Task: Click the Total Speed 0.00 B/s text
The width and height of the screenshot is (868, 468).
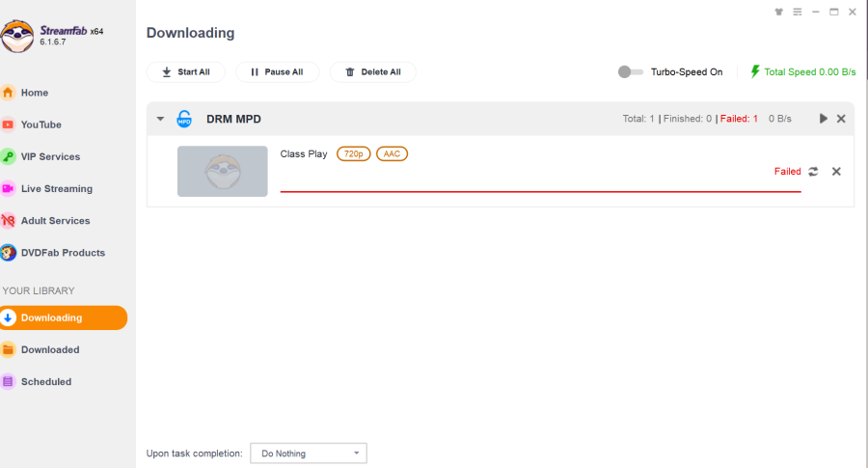Action: tap(810, 72)
